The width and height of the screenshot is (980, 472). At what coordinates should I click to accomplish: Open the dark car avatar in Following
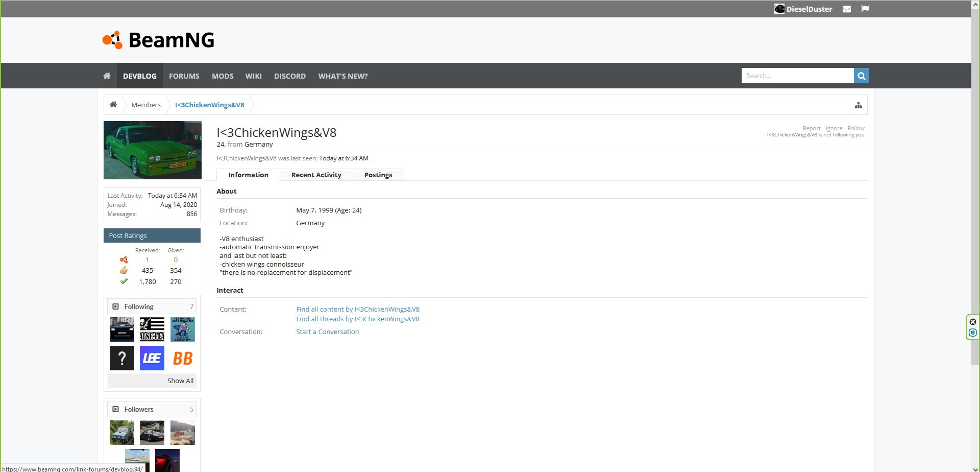pyautogui.click(x=122, y=329)
